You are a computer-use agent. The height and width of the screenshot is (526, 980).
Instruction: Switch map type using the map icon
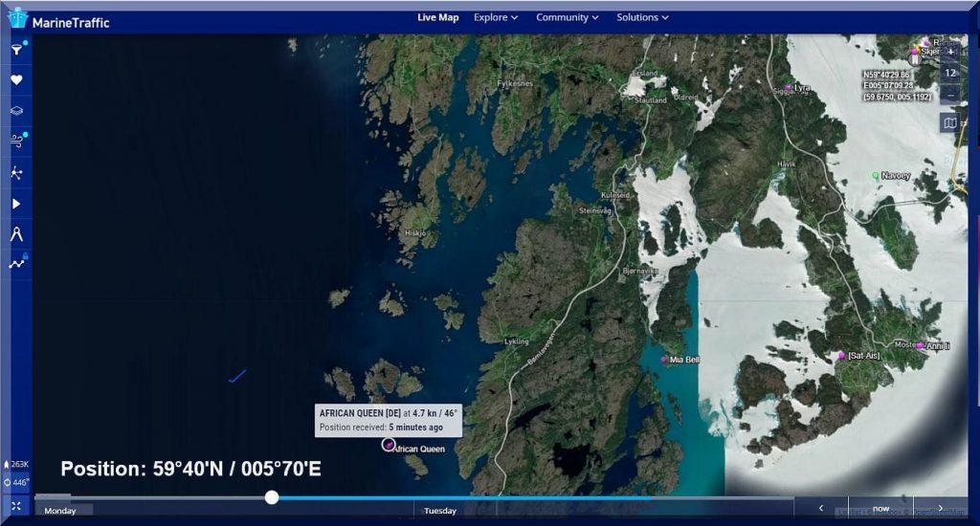point(949,122)
